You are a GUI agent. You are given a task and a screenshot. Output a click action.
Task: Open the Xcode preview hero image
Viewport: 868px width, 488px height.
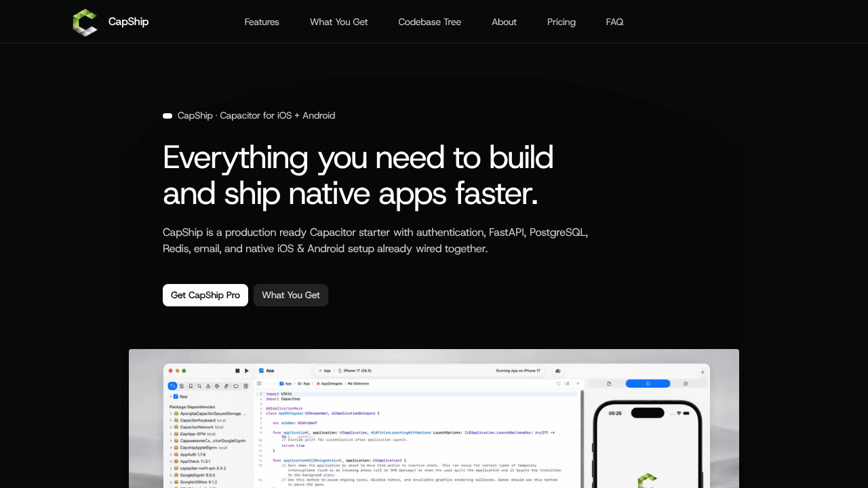point(434,418)
